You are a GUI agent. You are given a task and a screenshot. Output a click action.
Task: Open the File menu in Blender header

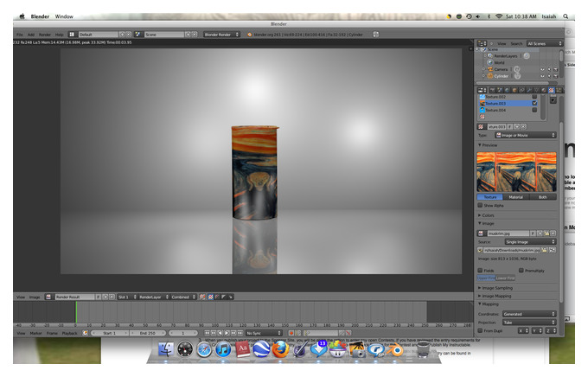[20, 35]
